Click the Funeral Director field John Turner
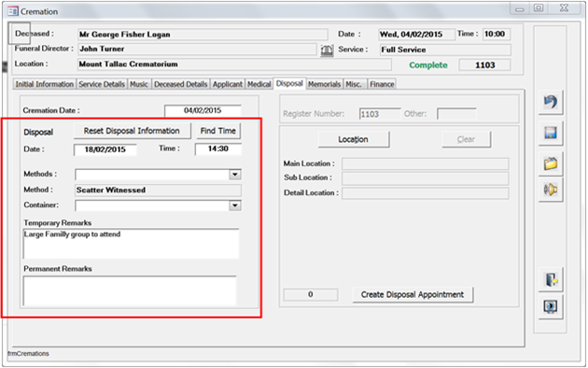Screen dimensions: 588x368 197,50
